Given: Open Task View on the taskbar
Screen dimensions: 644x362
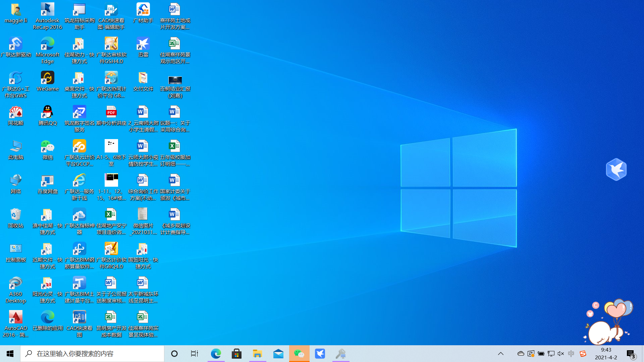Looking at the screenshot, I should tap(195, 354).
